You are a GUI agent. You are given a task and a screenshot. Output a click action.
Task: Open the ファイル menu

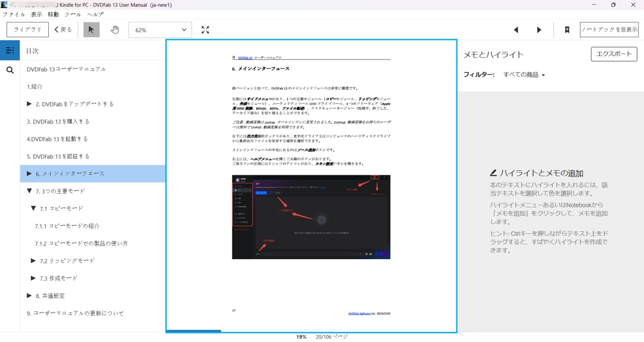[x=14, y=15]
